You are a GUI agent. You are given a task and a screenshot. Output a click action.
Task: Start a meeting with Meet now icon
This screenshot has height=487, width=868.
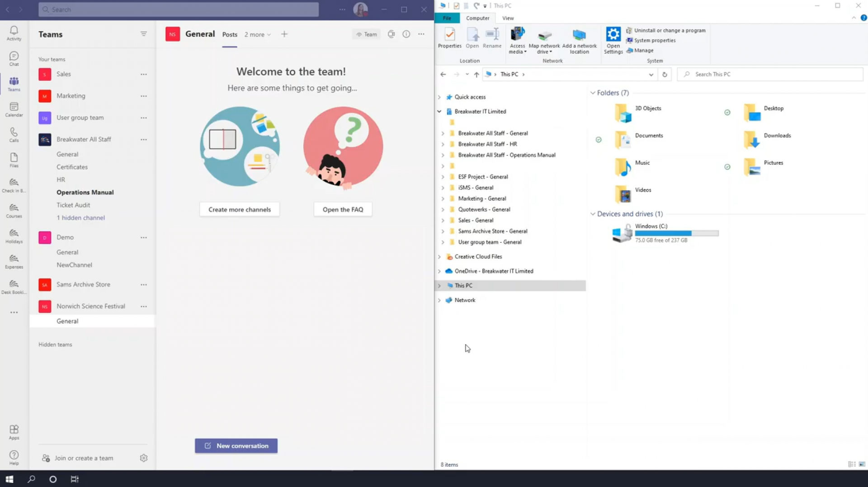click(x=391, y=34)
